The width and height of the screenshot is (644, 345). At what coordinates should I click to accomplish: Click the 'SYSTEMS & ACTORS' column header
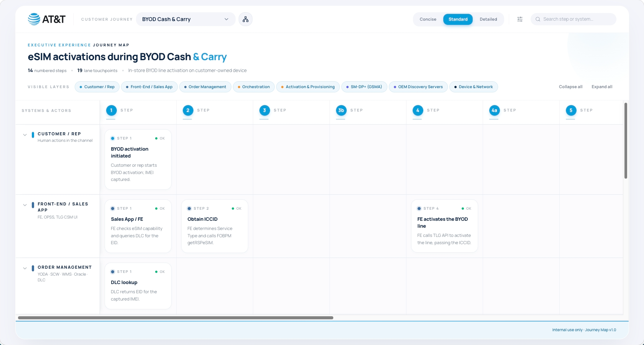[46, 111]
